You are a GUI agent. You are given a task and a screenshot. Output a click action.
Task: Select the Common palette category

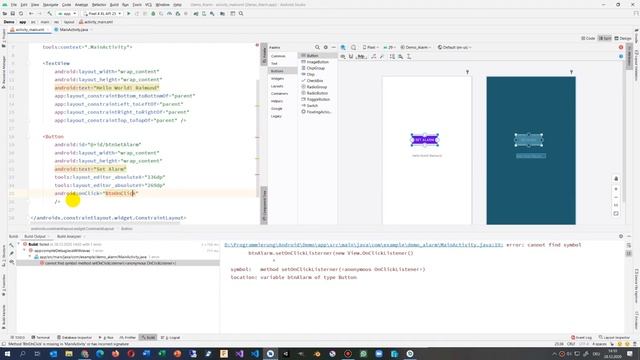tap(282, 56)
